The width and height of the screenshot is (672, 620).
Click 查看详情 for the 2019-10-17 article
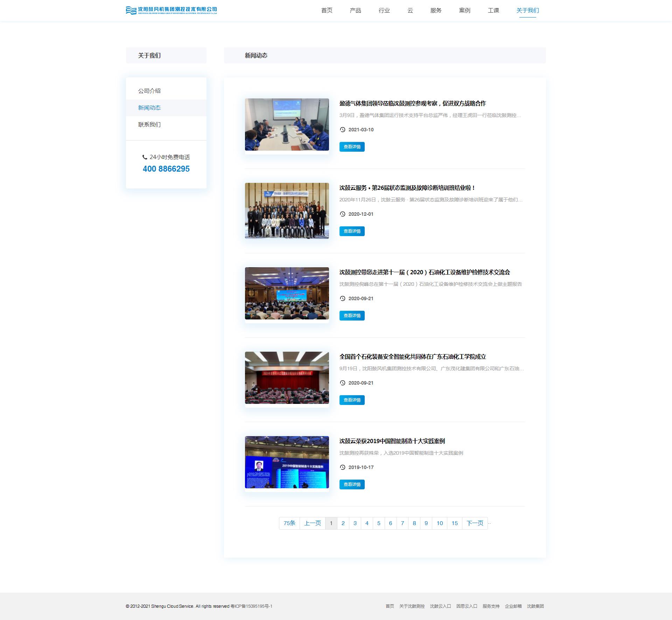pyautogui.click(x=352, y=484)
